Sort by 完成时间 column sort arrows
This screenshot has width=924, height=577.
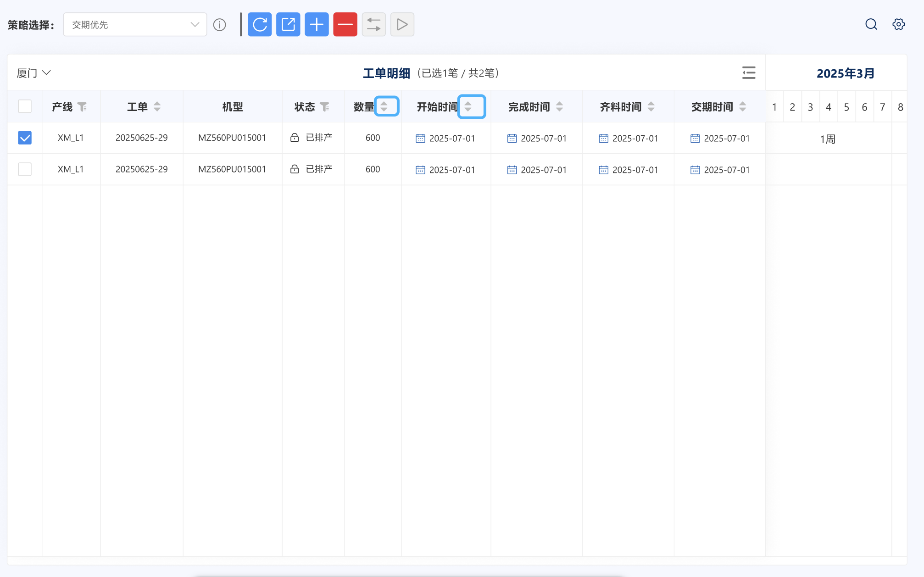[559, 106]
